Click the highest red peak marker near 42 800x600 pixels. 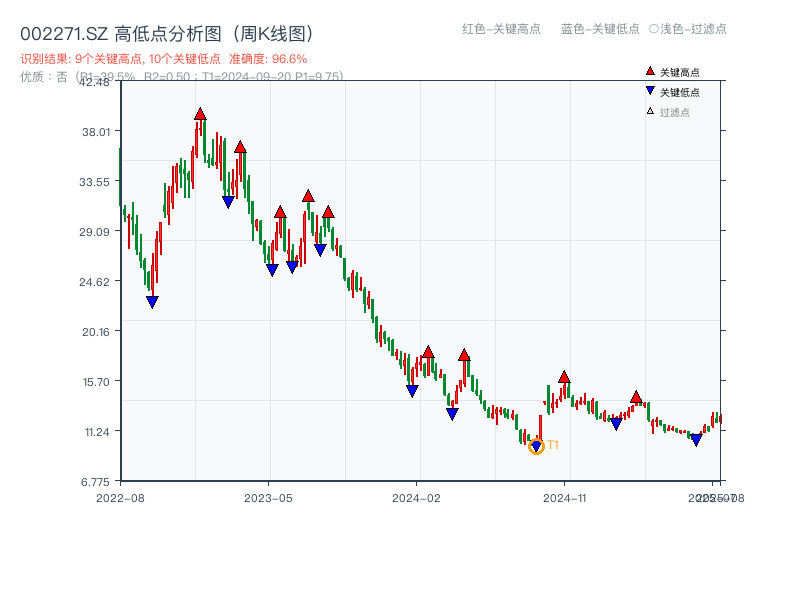[200, 113]
